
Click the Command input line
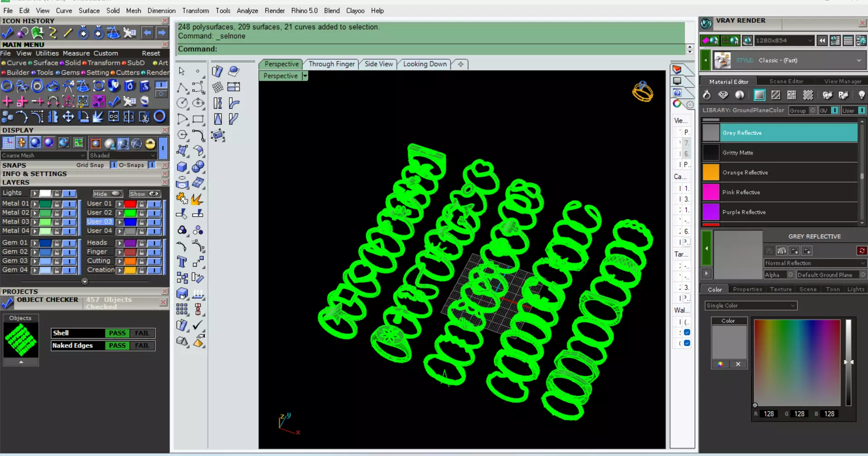point(432,49)
